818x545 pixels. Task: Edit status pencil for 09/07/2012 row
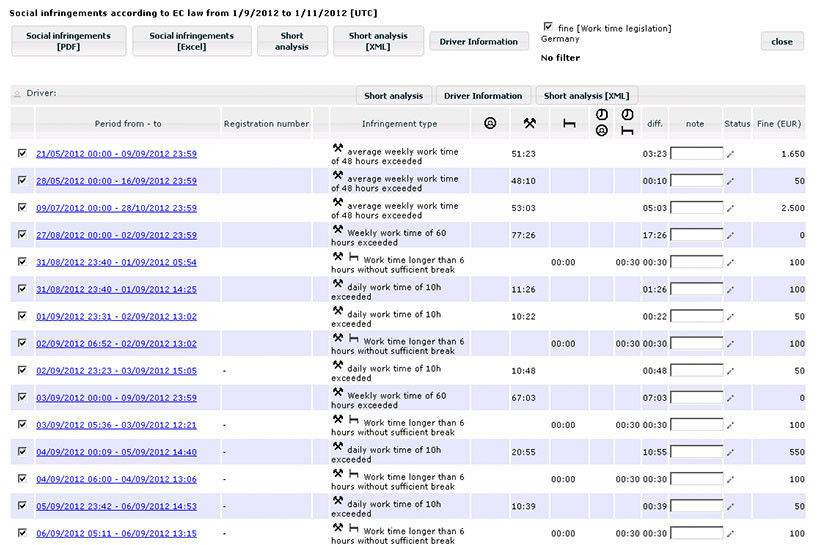click(x=730, y=208)
